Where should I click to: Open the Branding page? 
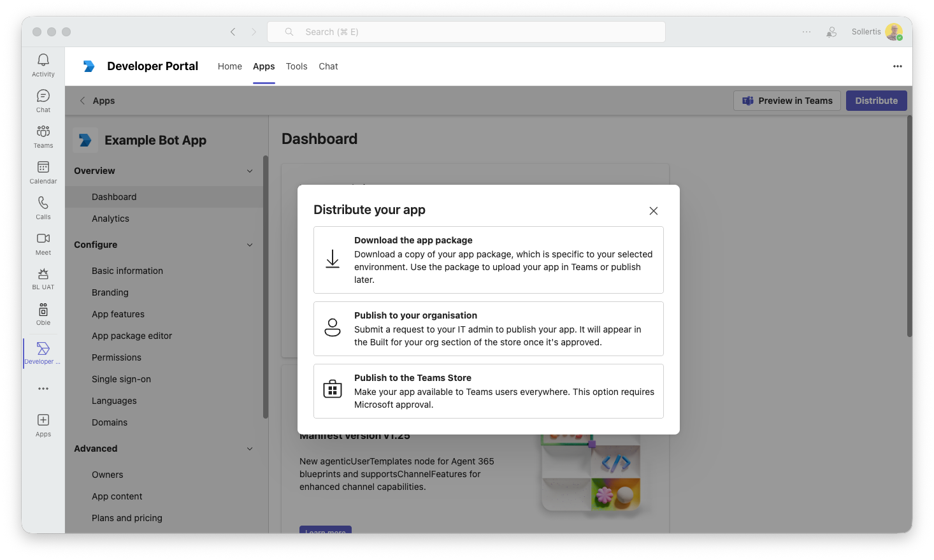point(164,292)
